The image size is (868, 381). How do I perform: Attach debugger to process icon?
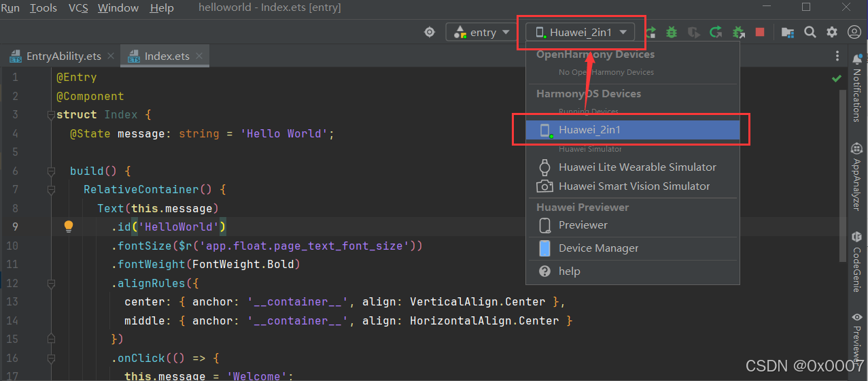[x=738, y=32]
